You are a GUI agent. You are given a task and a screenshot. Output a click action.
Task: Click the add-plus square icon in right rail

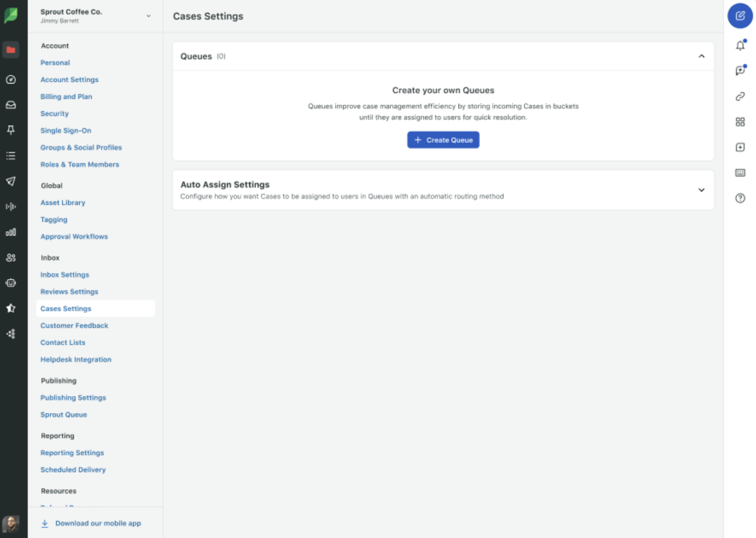coord(740,147)
